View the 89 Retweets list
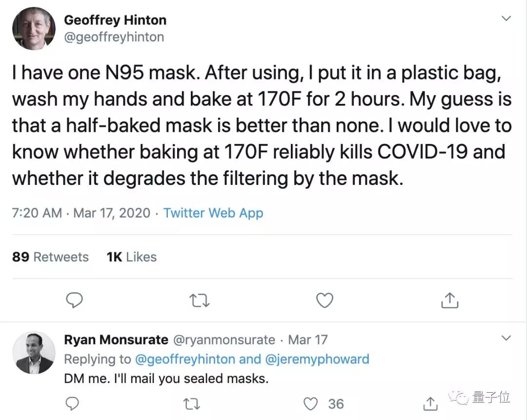The image size is (527, 420). coord(50,257)
